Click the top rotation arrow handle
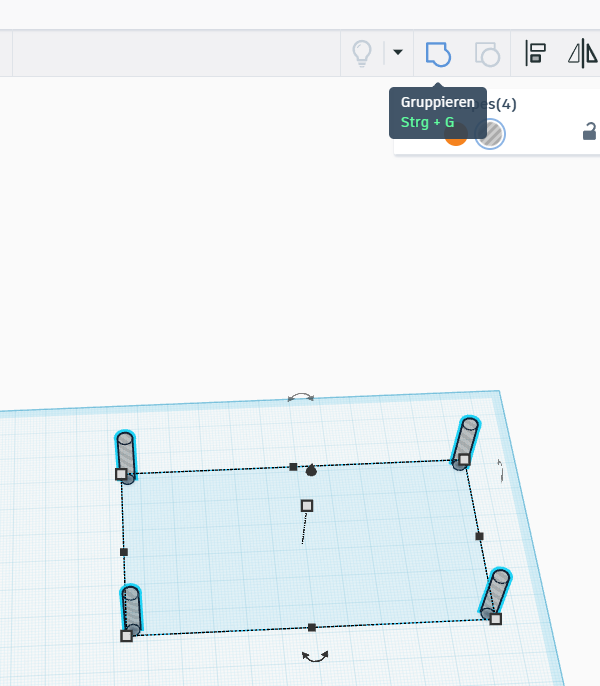 tap(301, 397)
